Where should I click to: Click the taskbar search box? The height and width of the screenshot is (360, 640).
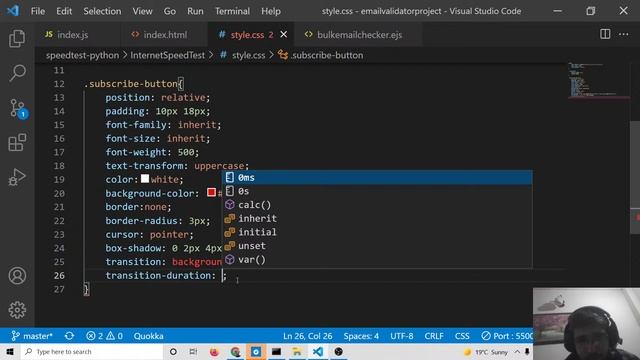coord(92,351)
